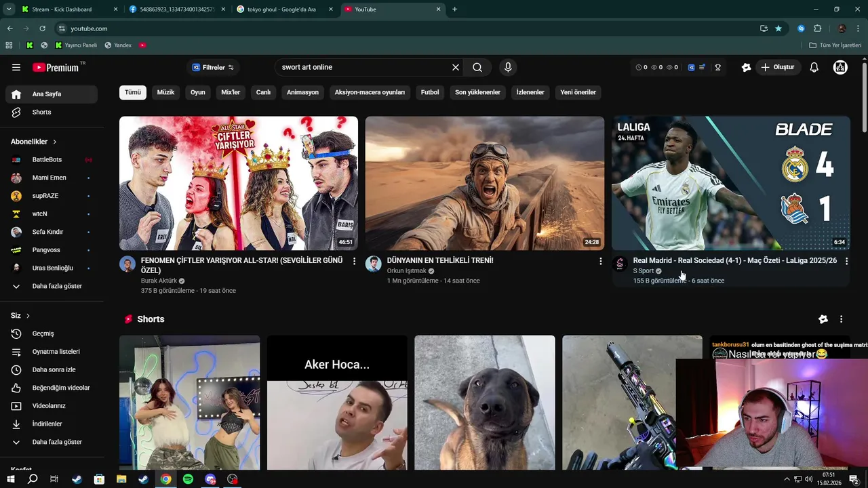Select the Aksiyon-macera oyunları chip

(x=370, y=92)
